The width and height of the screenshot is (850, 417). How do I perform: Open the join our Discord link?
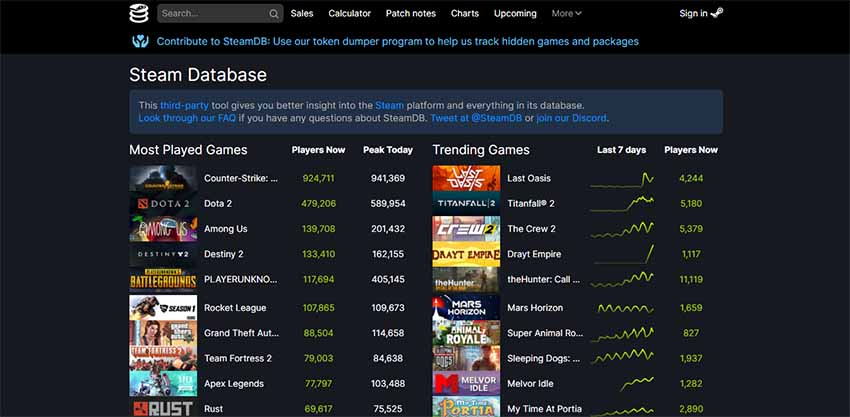(571, 118)
